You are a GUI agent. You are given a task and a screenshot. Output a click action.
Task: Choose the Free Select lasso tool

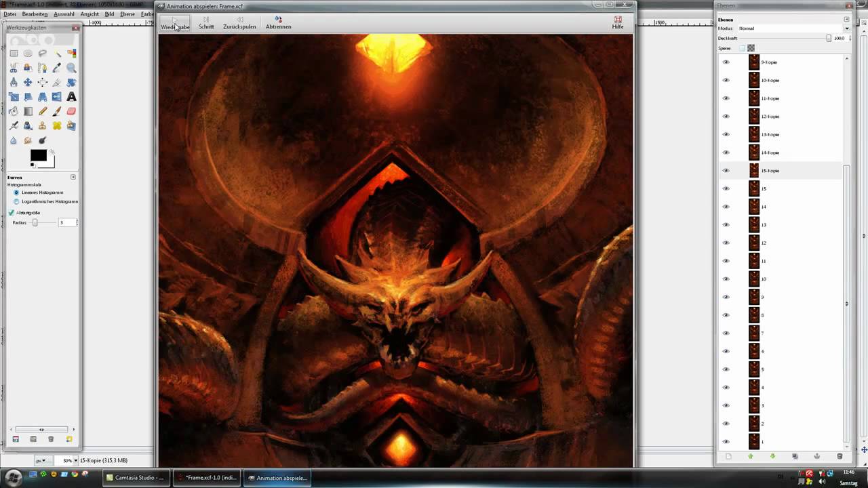[x=42, y=54]
